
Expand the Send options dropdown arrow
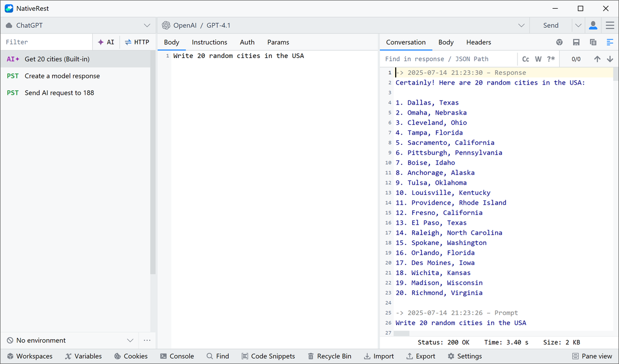pyautogui.click(x=578, y=25)
